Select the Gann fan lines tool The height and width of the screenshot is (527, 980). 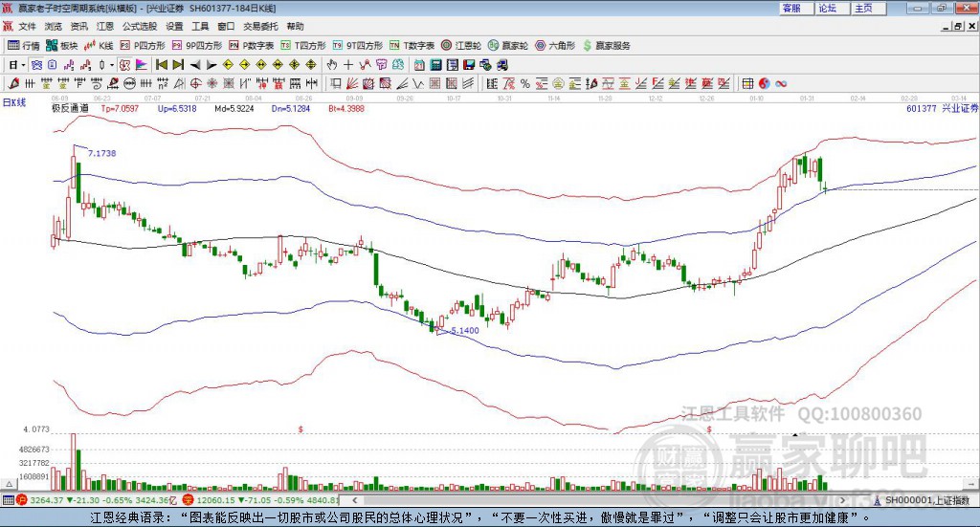(351, 83)
